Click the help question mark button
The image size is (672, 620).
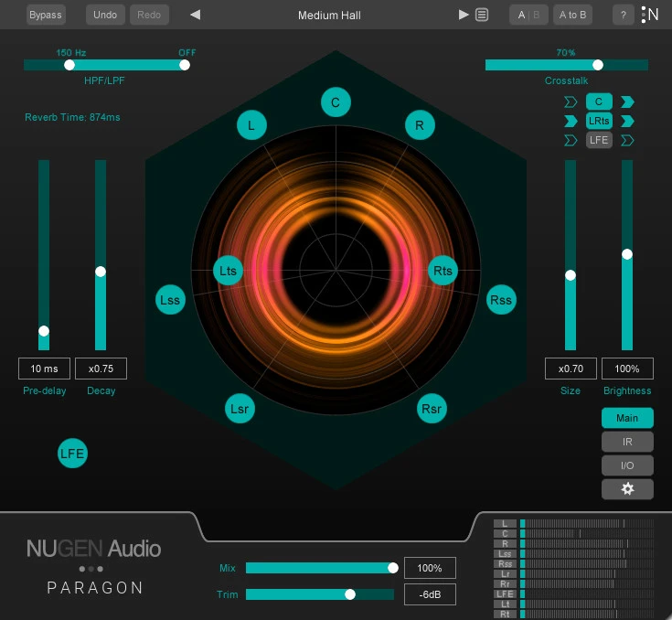(624, 16)
